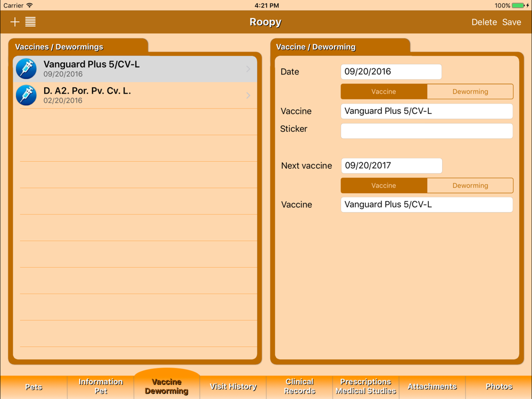The height and width of the screenshot is (399, 532).
Task: Select Deworming type under Next vaccine
Action: coord(470,186)
